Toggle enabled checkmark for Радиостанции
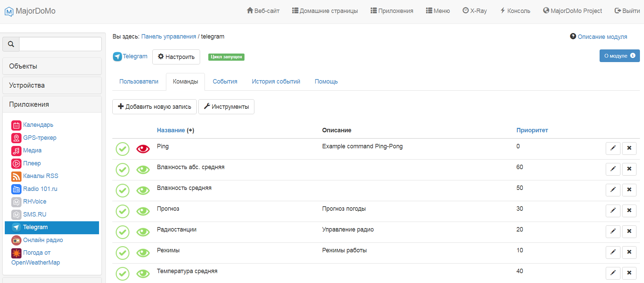 pyautogui.click(x=123, y=232)
